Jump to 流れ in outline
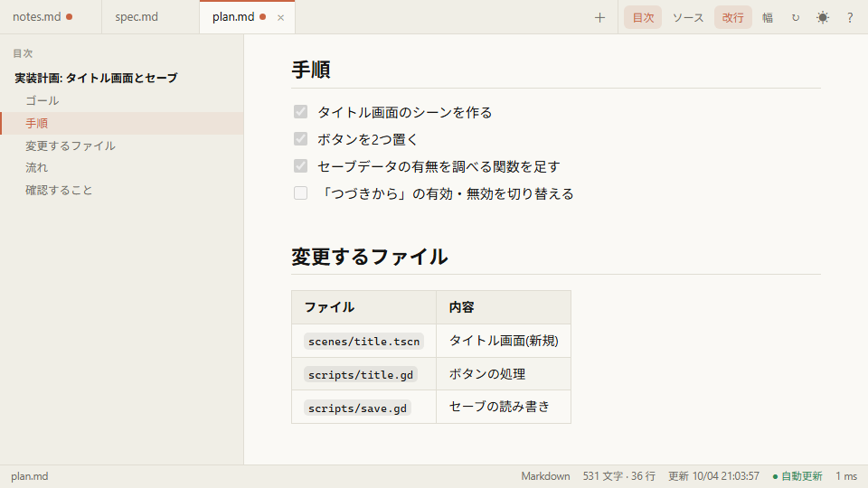Image resolution: width=868 pixels, height=488 pixels. [122, 168]
